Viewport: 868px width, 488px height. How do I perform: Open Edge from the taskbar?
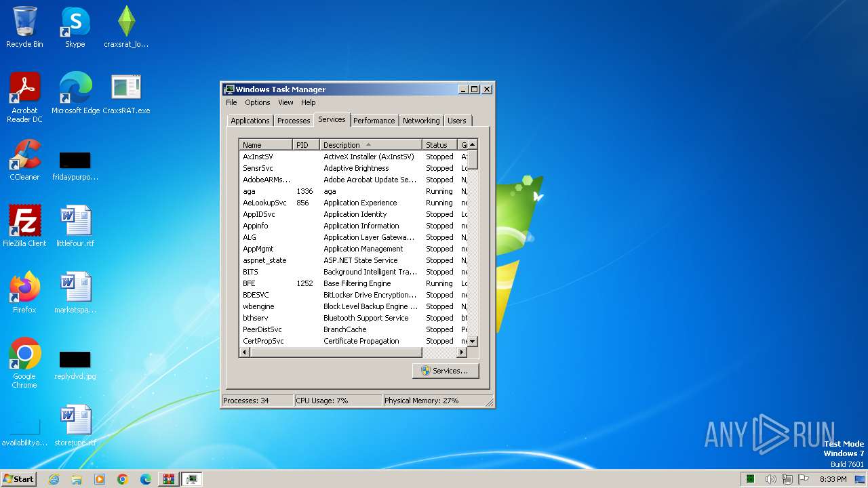[146, 479]
